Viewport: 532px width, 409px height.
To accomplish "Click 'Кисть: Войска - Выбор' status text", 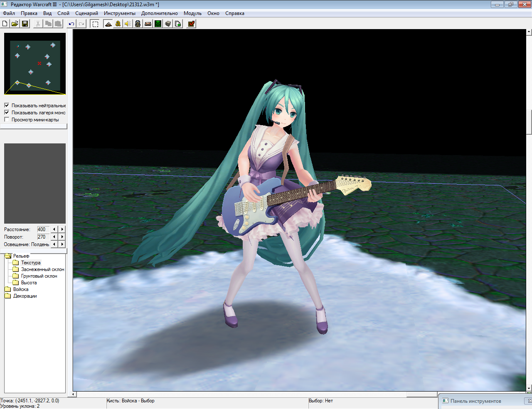I will pyautogui.click(x=131, y=401).
